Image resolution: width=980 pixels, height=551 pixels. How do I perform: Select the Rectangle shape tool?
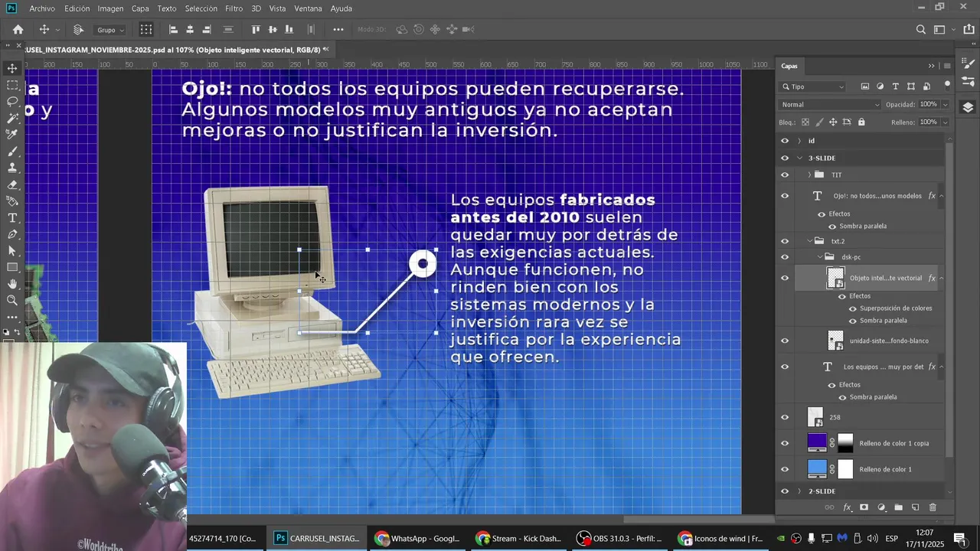(x=12, y=268)
